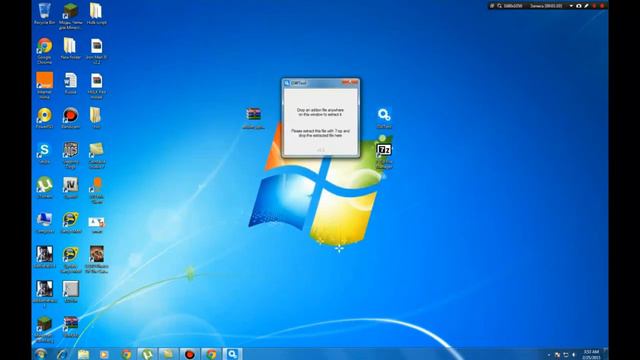Select the Recycle Bin desktop icon
The width and height of the screenshot is (640, 360).
click(44, 14)
